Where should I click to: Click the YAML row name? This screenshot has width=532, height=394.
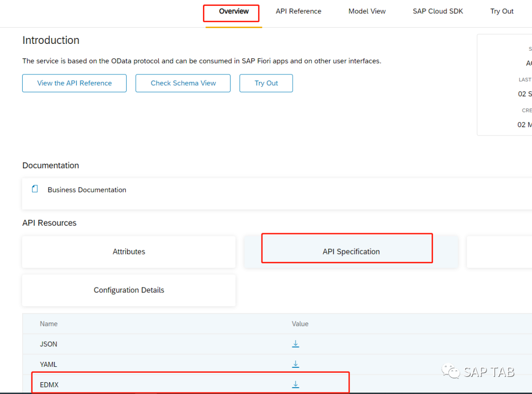(x=48, y=364)
